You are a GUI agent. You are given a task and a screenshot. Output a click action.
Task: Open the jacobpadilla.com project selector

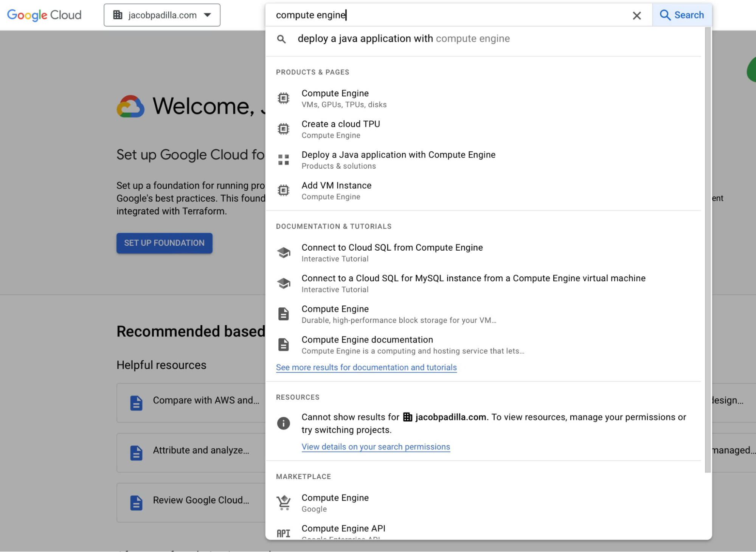[x=162, y=15]
